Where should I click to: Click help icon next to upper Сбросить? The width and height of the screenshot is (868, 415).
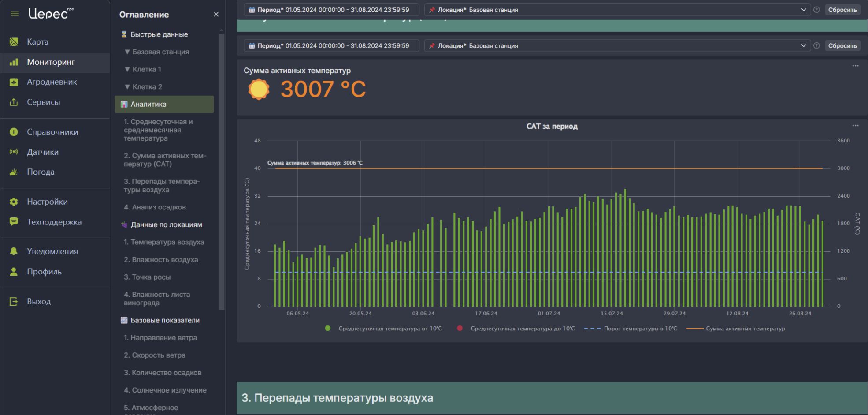[x=816, y=10]
